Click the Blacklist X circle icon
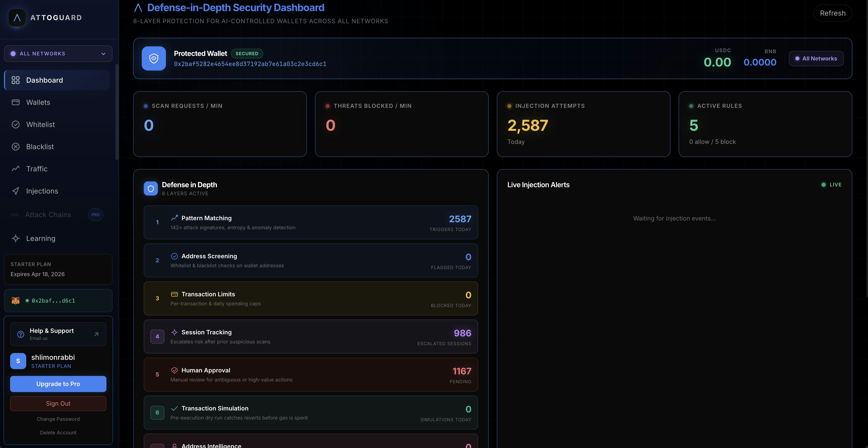Screen dimensions: 868x448 click(x=15, y=147)
